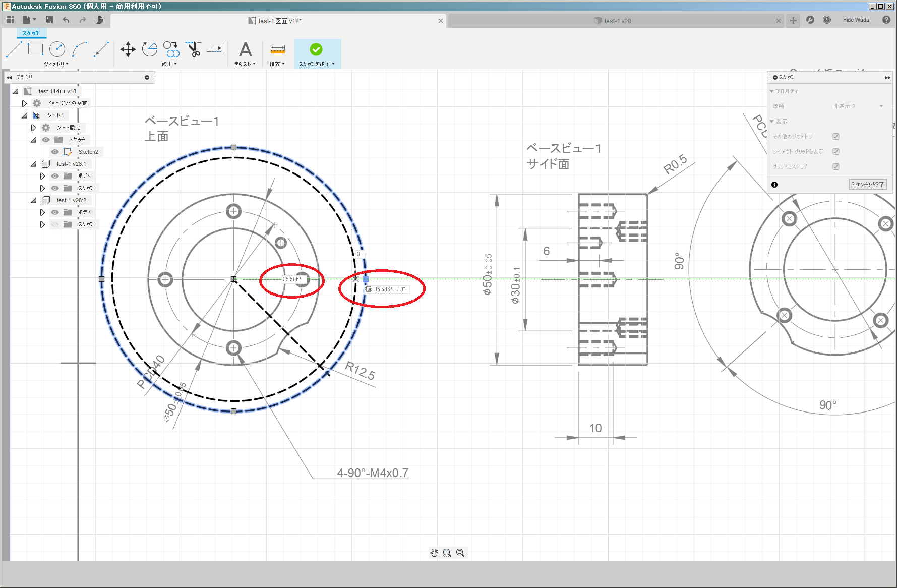Open the スケッチを終了 toolbar dropdown label
The image size is (897, 588).
[x=317, y=64]
